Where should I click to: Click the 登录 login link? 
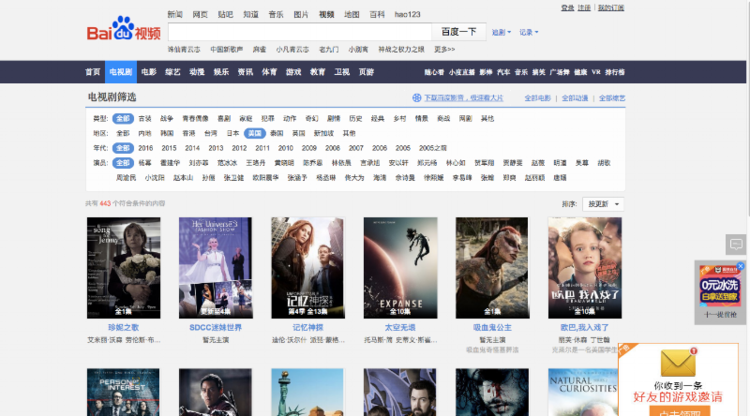567,8
